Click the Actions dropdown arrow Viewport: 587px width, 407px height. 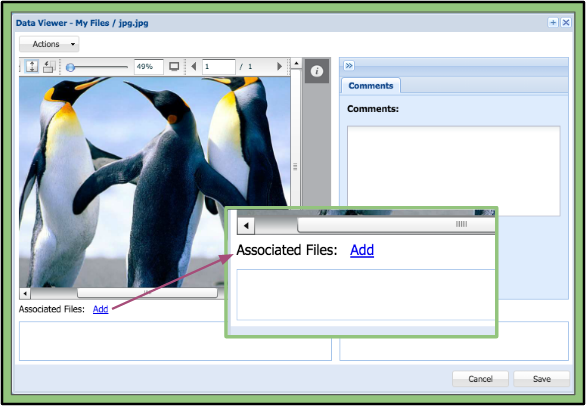[x=73, y=44]
